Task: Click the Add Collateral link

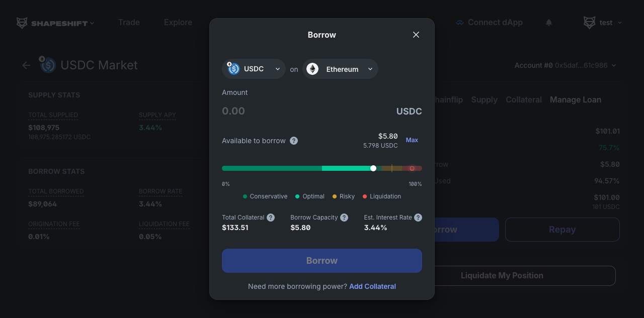Action: click(x=372, y=286)
